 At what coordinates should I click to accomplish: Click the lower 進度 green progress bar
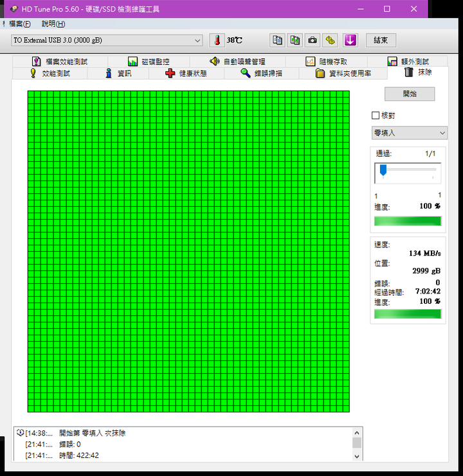(x=408, y=314)
